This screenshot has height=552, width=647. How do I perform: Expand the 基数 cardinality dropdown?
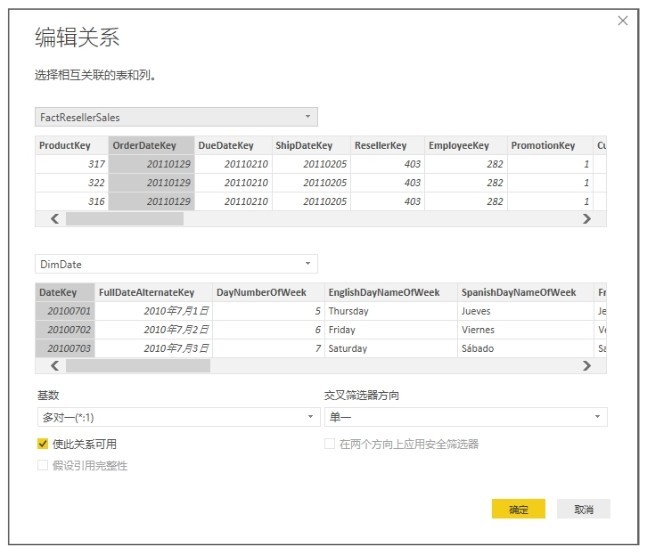click(176, 417)
